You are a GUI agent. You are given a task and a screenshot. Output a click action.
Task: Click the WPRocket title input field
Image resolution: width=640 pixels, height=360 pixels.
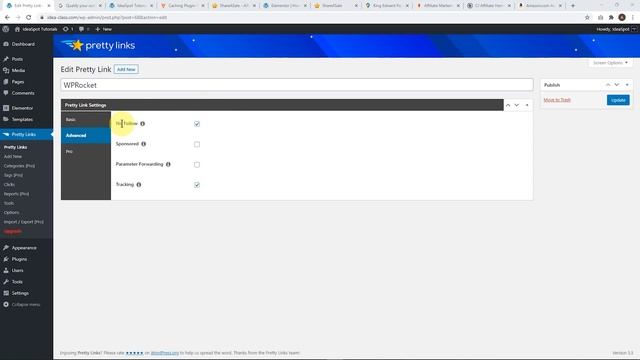click(x=297, y=85)
